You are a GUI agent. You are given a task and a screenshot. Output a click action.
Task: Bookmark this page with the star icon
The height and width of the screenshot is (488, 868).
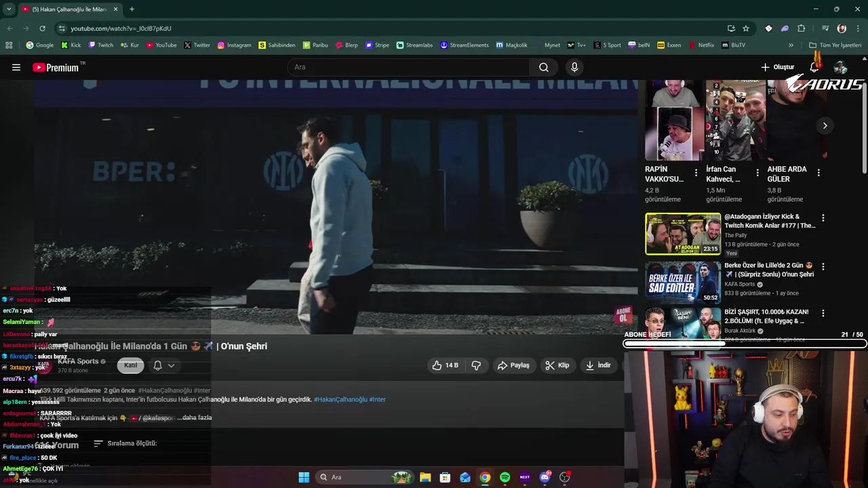pyautogui.click(x=746, y=28)
